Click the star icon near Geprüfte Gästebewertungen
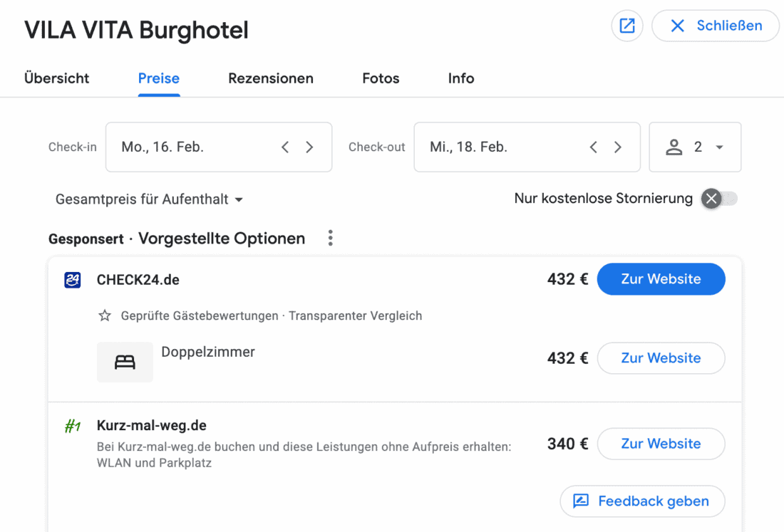Image resolution: width=784 pixels, height=532 pixels. point(105,315)
